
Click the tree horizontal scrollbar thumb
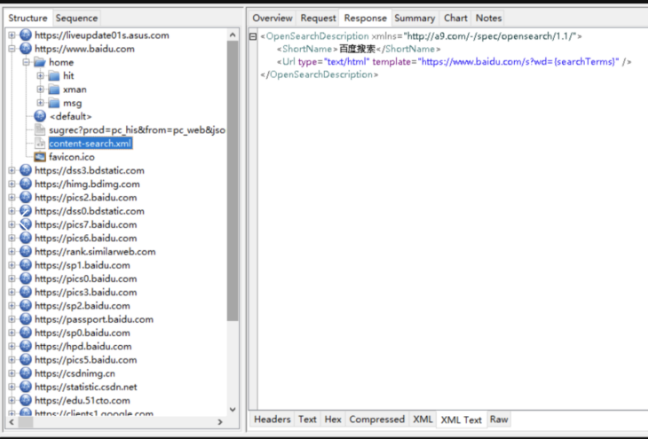(26, 422)
